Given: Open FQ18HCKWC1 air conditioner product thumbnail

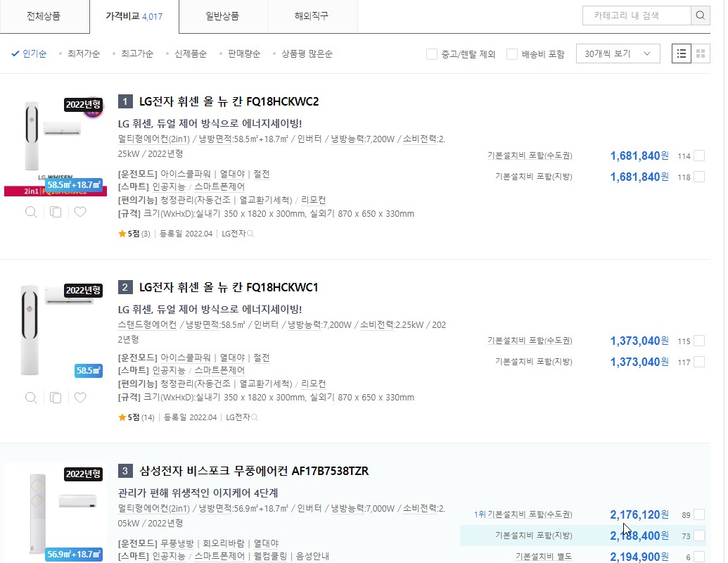Looking at the screenshot, I should pos(56,330).
